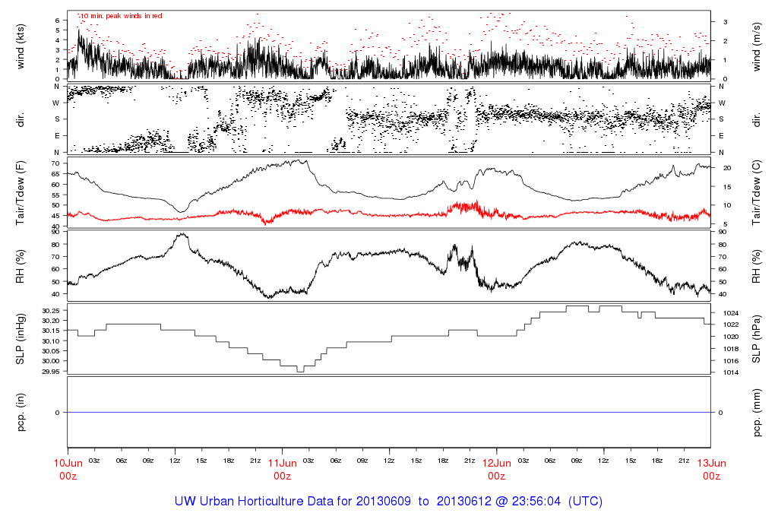Click the "10 min. peak winds in red" note
This screenshot has height=532, width=778.
pyautogui.click(x=121, y=16)
